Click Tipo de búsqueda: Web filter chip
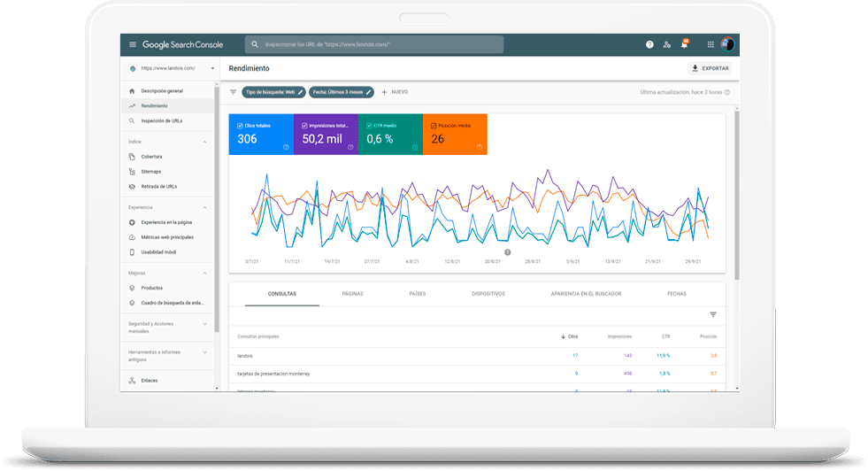Screen dimensions: 868x471 [273, 92]
